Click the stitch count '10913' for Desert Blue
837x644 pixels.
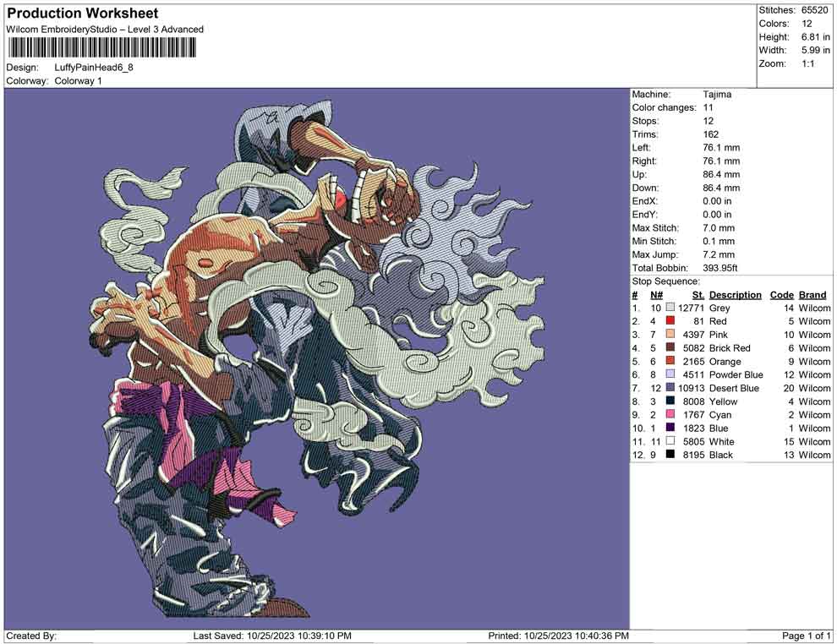tap(692, 388)
